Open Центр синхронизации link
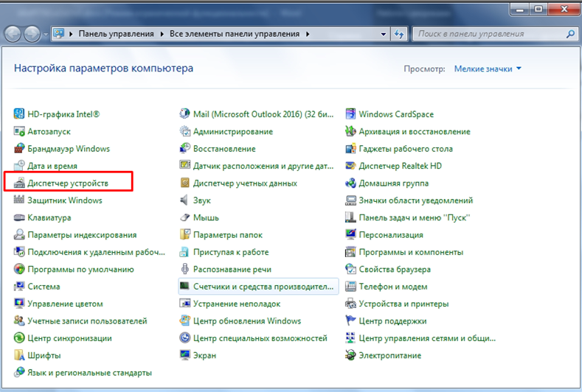Image resolution: width=582 pixels, height=392 pixels. (69, 338)
